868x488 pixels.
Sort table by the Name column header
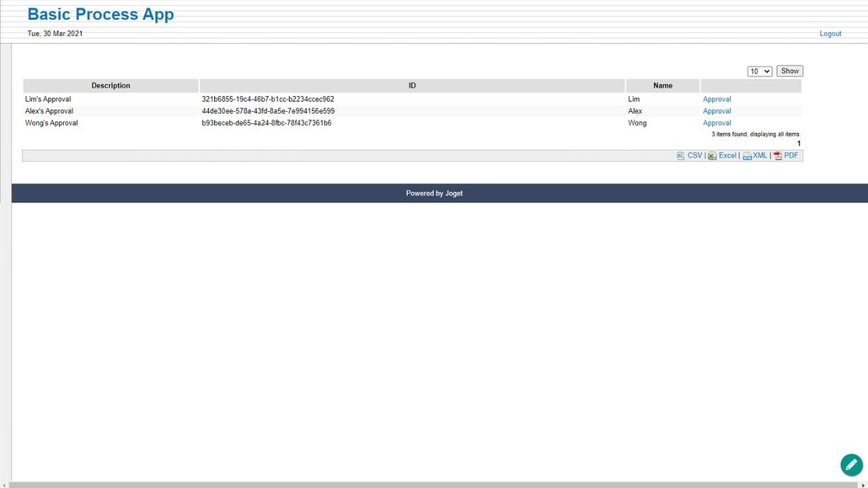pyautogui.click(x=663, y=85)
